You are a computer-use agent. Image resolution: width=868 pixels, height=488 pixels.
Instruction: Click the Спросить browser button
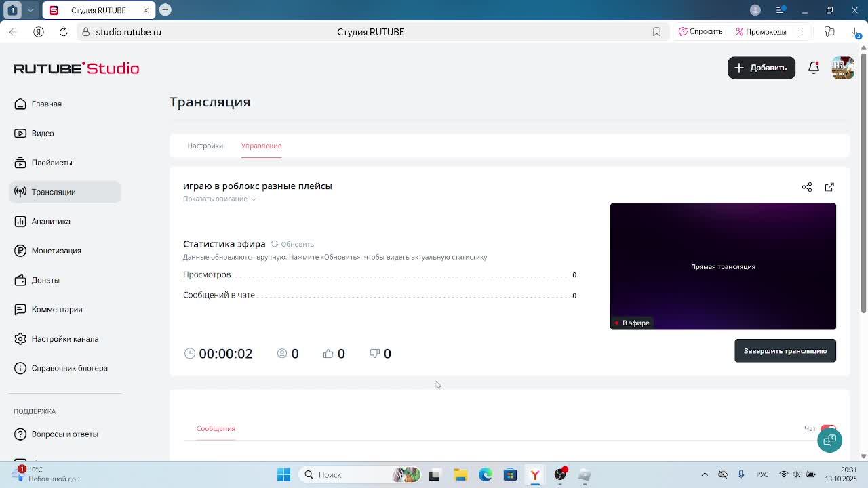(701, 32)
